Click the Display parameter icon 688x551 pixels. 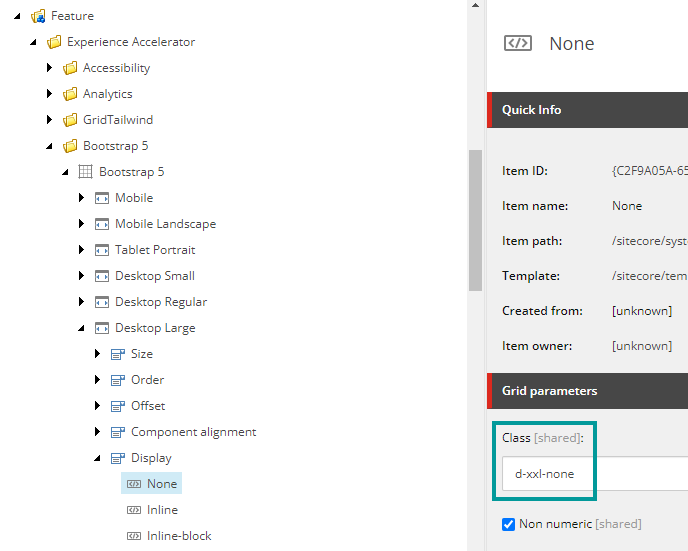[x=118, y=458]
